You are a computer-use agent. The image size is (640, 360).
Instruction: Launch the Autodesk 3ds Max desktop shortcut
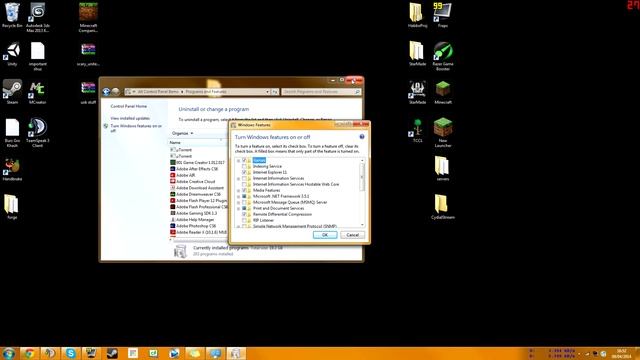coord(38,17)
